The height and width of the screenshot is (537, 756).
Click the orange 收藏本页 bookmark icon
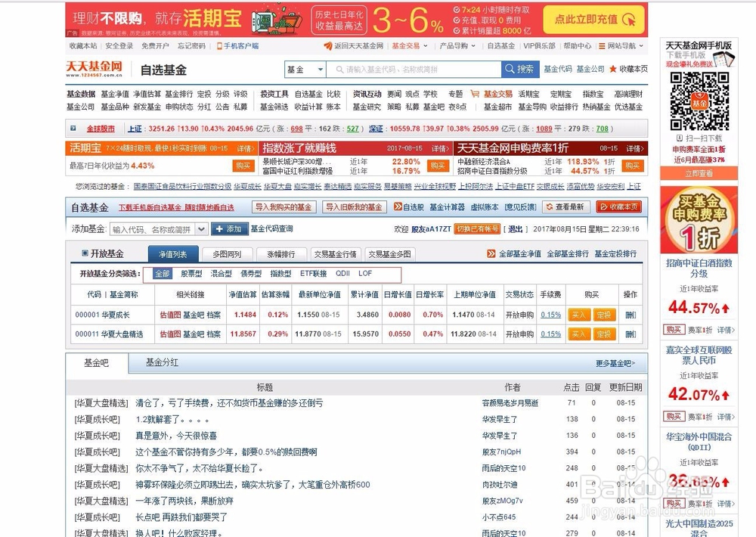tap(603, 206)
